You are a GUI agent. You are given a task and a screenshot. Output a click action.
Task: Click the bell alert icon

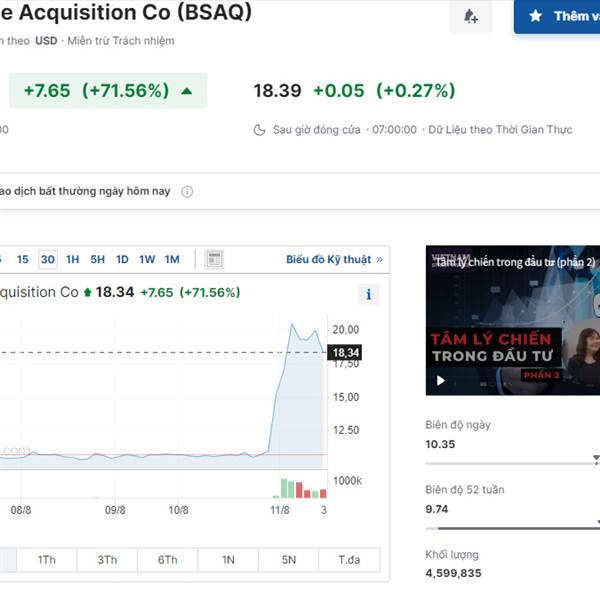pos(471,16)
